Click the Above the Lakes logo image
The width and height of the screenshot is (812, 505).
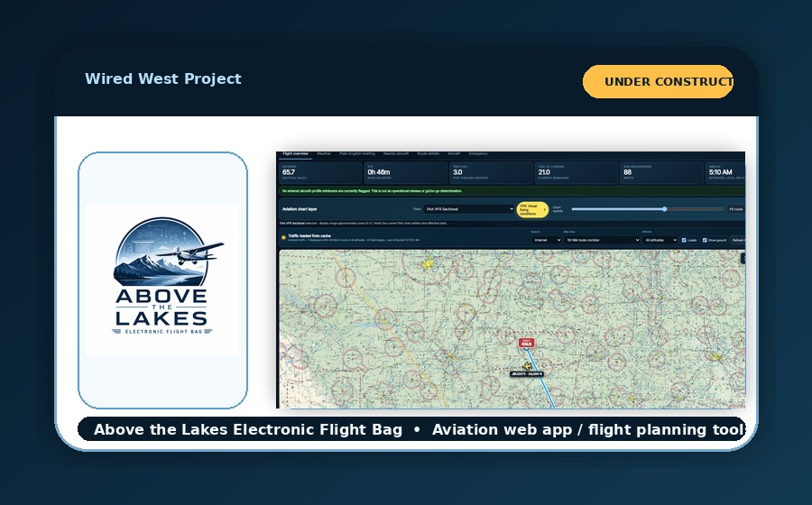pyautogui.click(x=162, y=279)
